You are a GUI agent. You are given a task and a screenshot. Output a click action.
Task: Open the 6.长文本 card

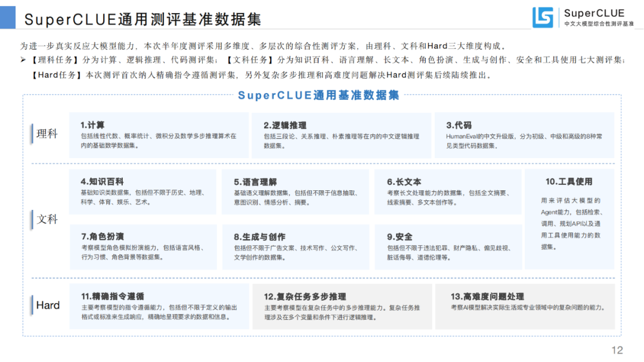tap(448, 192)
